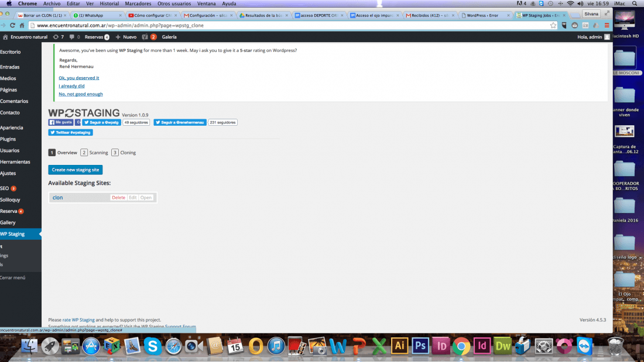
Task: Delete the clon staging site
Action: pos(118,198)
